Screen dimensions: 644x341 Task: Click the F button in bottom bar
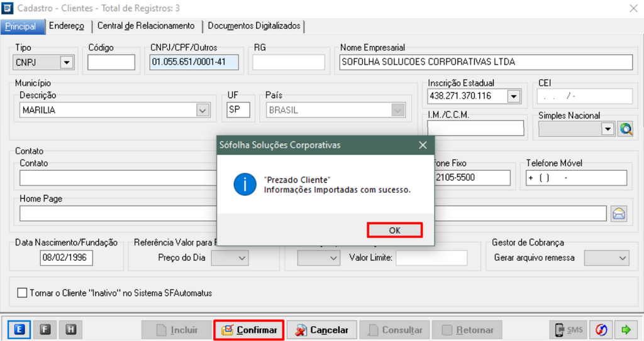(x=45, y=330)
